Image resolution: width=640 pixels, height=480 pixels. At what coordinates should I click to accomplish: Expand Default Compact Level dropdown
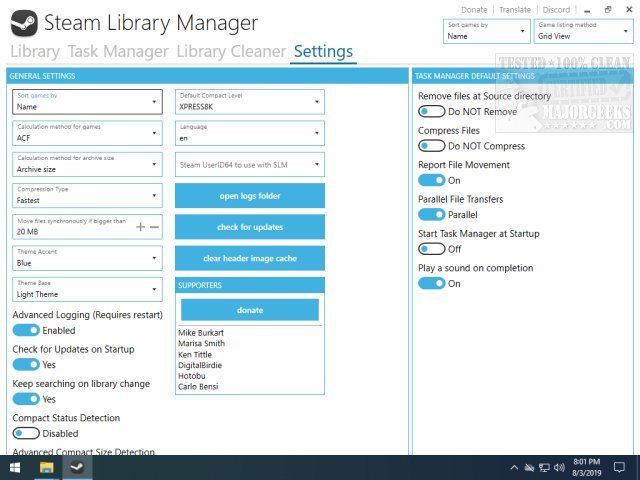250,102
